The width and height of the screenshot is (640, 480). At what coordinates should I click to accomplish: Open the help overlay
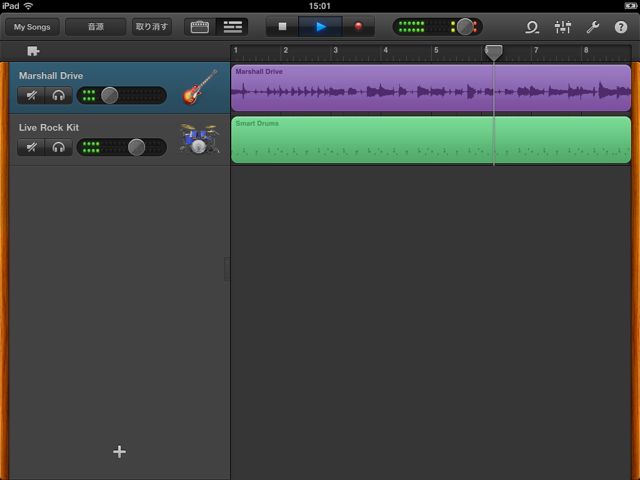click(621, 27)
